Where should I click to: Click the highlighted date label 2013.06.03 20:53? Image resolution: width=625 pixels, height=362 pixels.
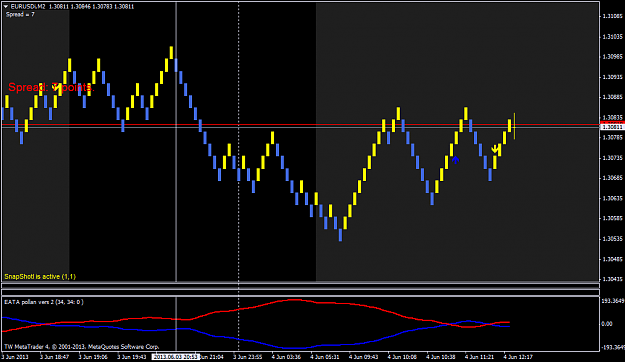click(x=175, y=357)
